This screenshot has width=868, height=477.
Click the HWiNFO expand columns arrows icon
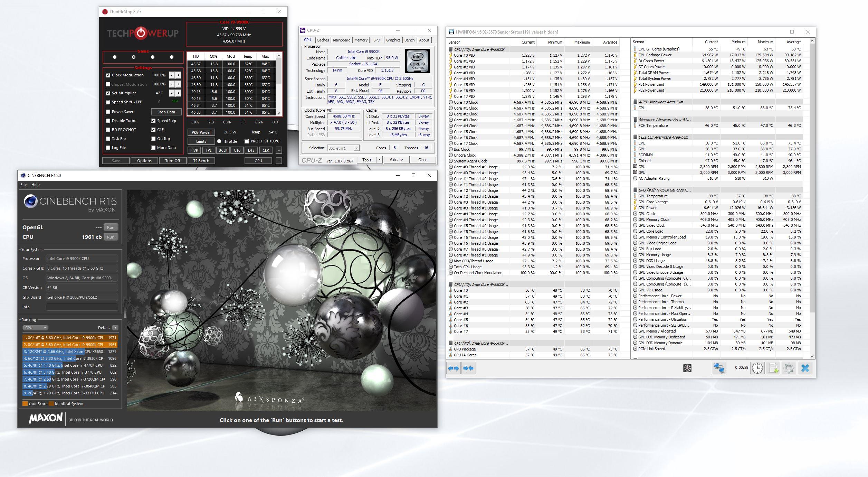(x=454, y=368)
